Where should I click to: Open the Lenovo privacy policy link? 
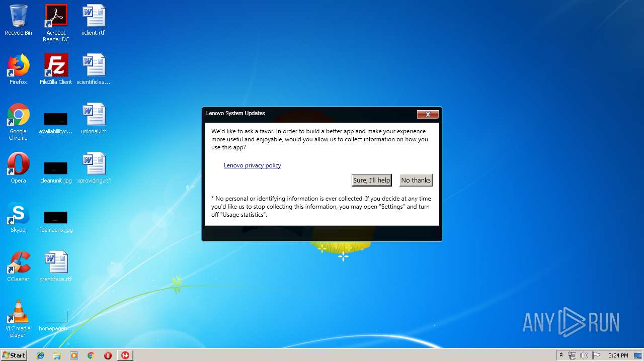click(252, 165)
